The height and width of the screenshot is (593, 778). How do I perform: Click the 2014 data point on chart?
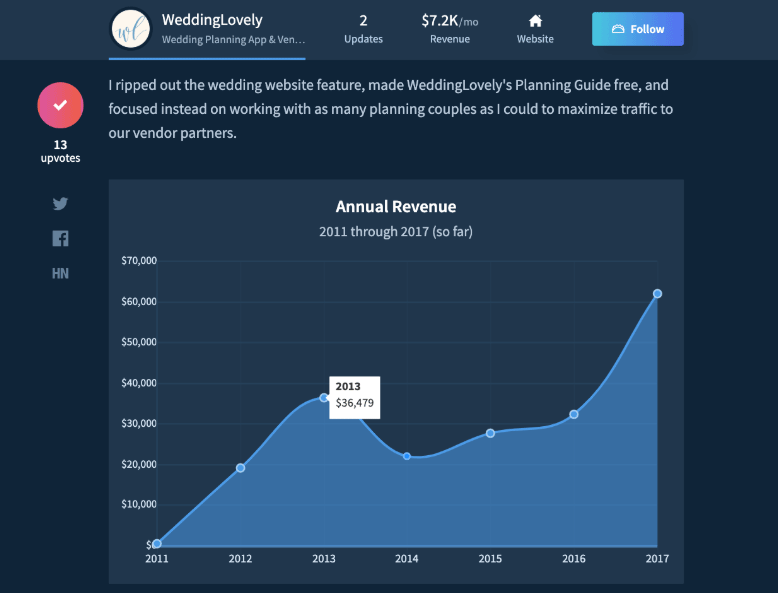click(407, 456)
